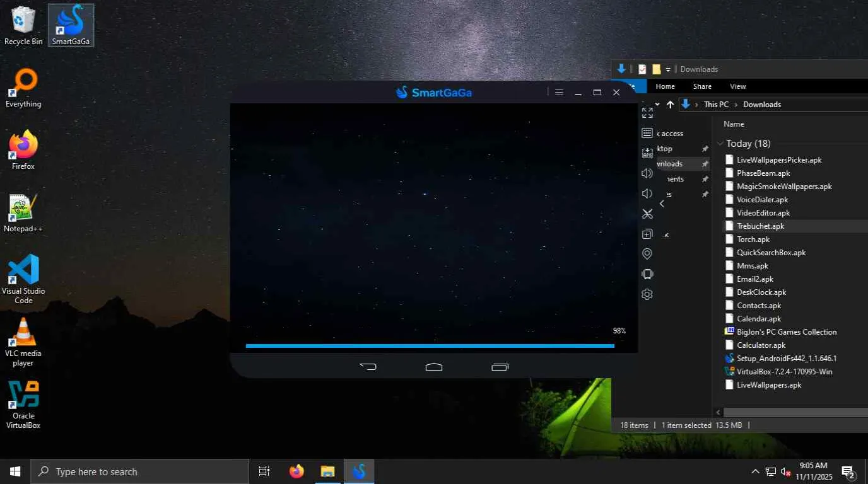
Task: Tap the Android home button in SmartGaGa
Action: coord(434,366)
